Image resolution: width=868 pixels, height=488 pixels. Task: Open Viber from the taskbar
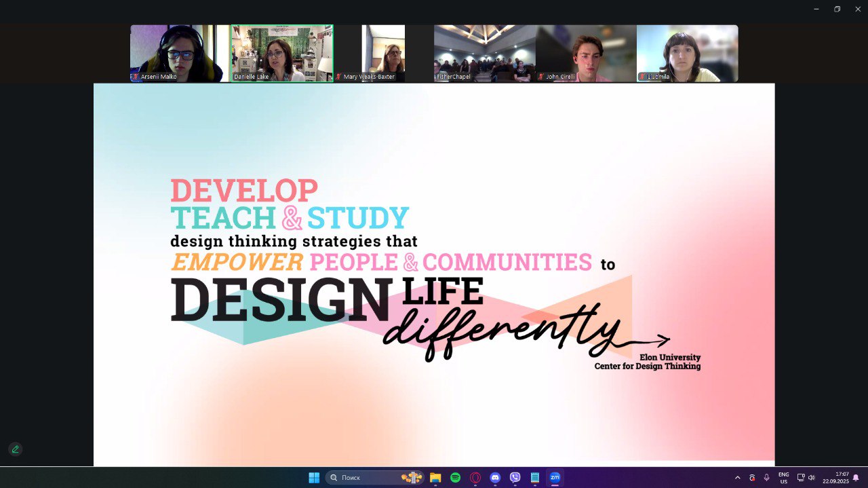tap(515, 478)
